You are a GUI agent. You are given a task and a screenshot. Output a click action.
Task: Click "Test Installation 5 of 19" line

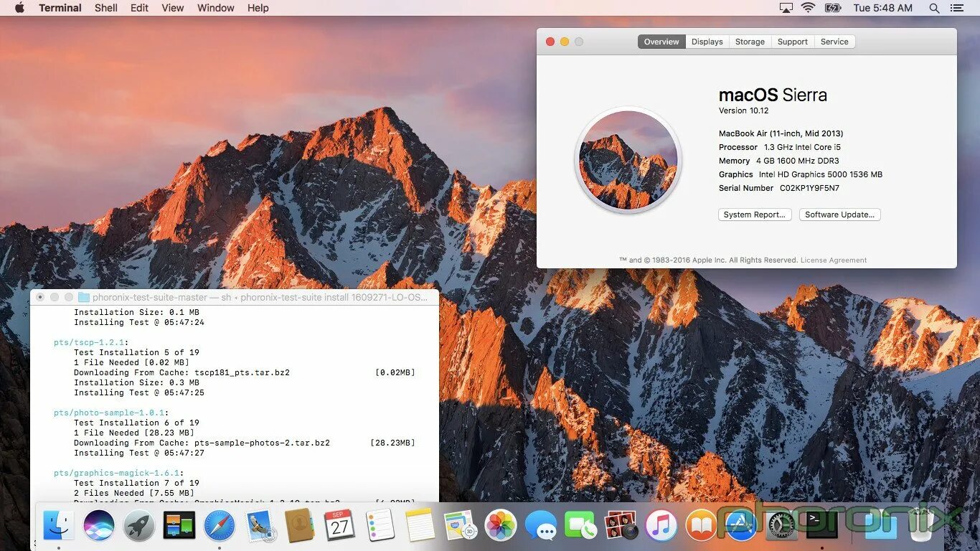click(136, 352)
